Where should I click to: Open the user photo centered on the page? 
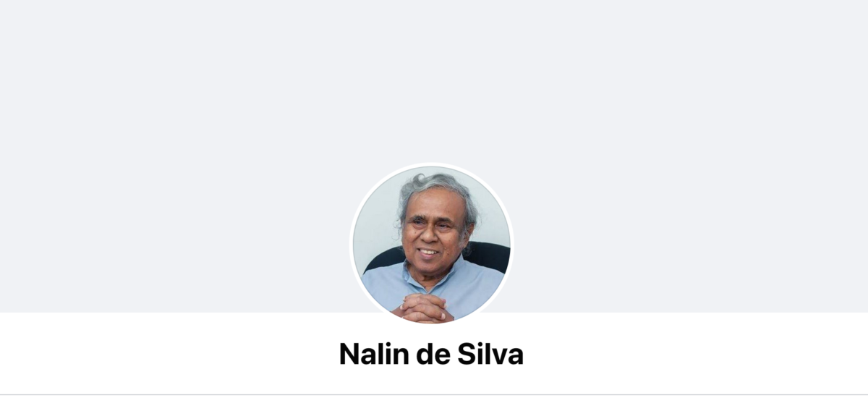(x=432, y=244)
